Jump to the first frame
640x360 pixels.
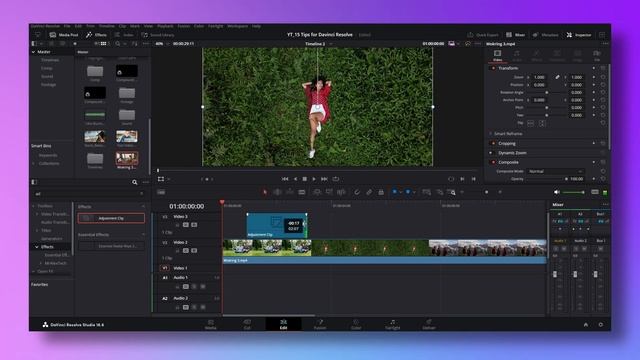[285, 179]
